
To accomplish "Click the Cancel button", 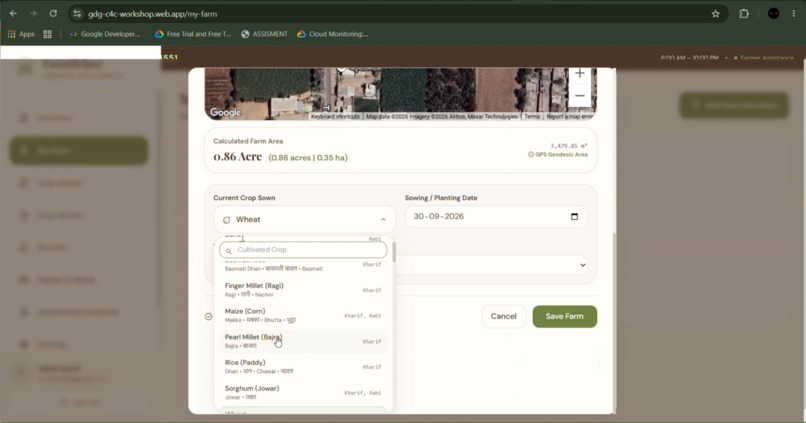I will 503,316.
